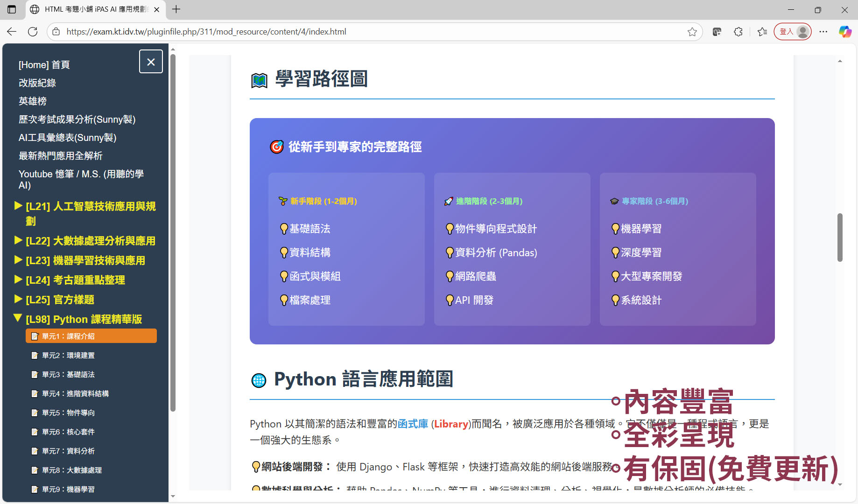This screenshot has width=858, height=504.
Task: Click the 登入 sign-in button
Action: click(792, 32)
